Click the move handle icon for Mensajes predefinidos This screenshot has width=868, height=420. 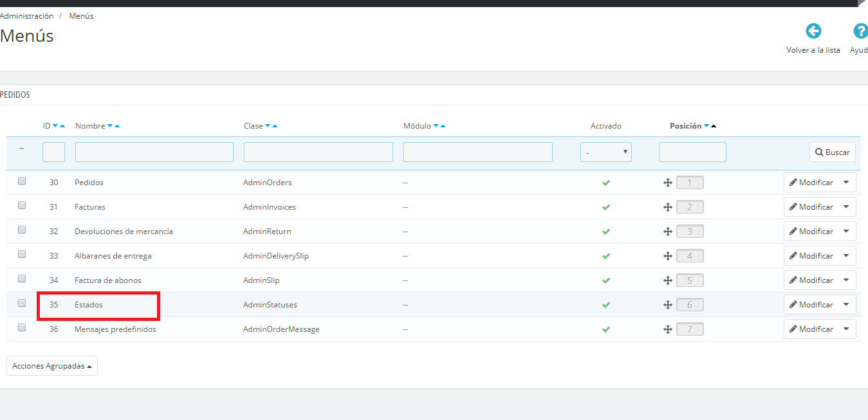pos(667,329)
